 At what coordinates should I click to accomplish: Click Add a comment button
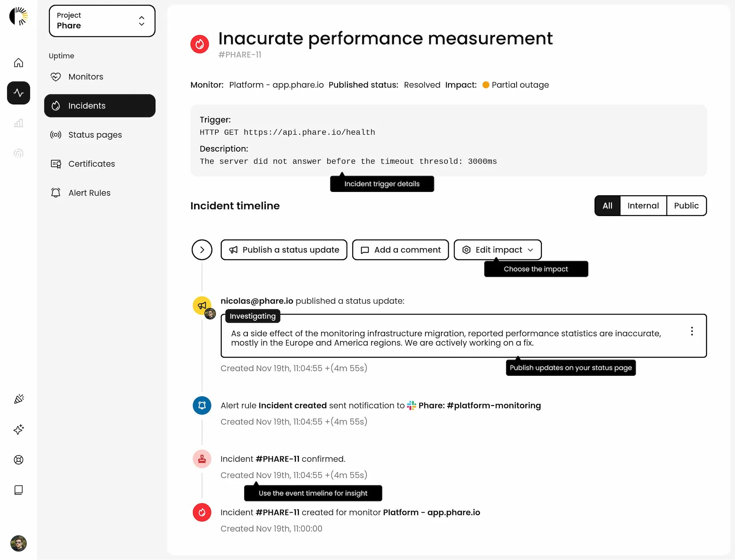pos(400,250)
